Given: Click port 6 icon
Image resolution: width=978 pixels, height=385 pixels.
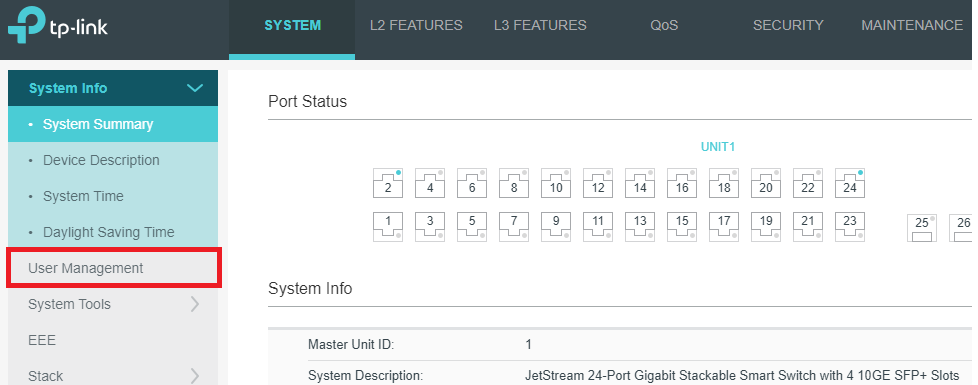Looking at the screenshot, I should click(472, 183).
